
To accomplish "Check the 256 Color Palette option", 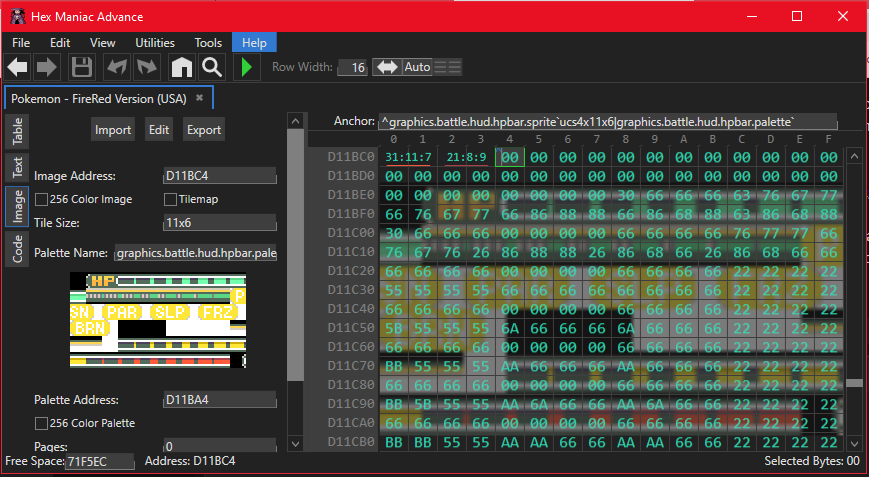I will pyautogui.click(x=42, y=423).
